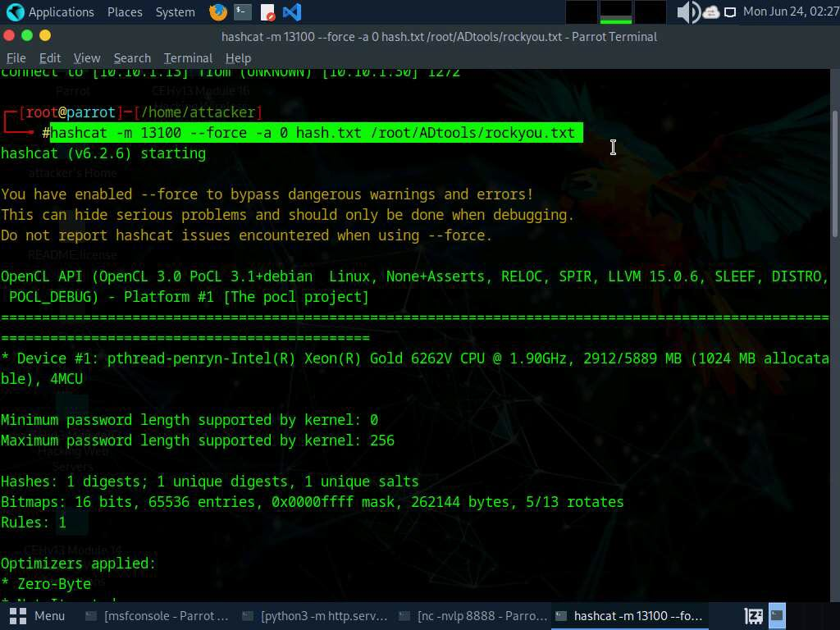
Task: Open the Search menu in terminal
Action: pyautogui.click(x=132, y=58)
